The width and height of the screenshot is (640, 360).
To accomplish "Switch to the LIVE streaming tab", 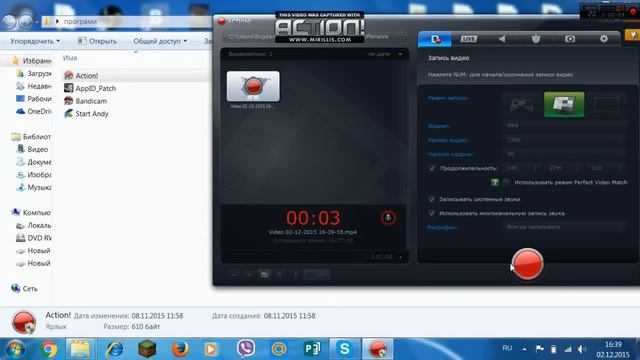I will [x=468, y=39].
